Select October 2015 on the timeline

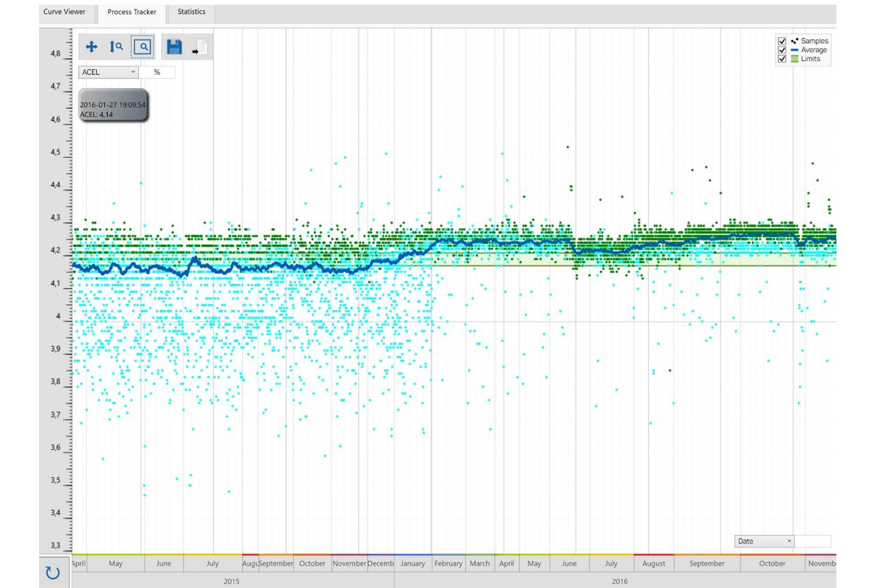click(x=312, y=563)
